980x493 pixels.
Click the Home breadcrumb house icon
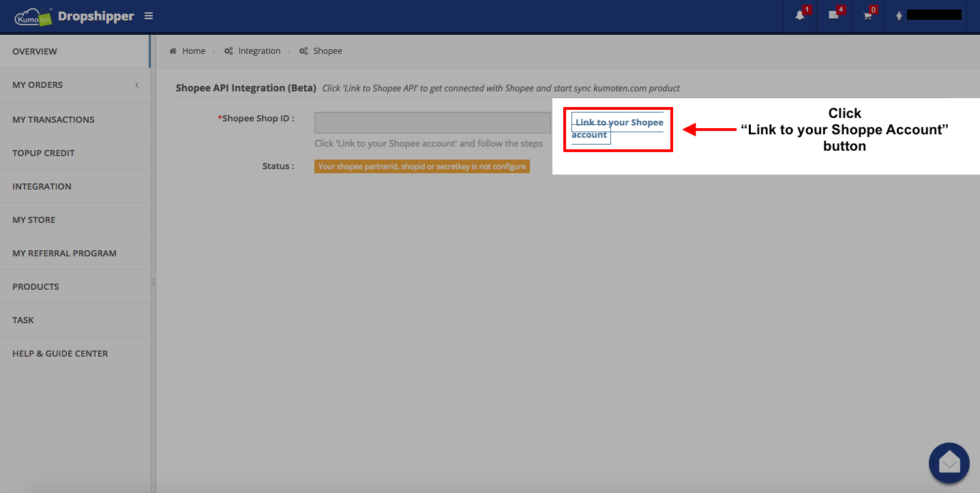(x=173, y=51)
